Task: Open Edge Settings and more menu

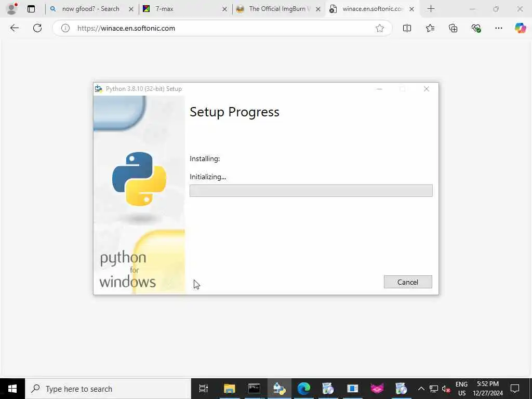Action: tap(499, 28)
